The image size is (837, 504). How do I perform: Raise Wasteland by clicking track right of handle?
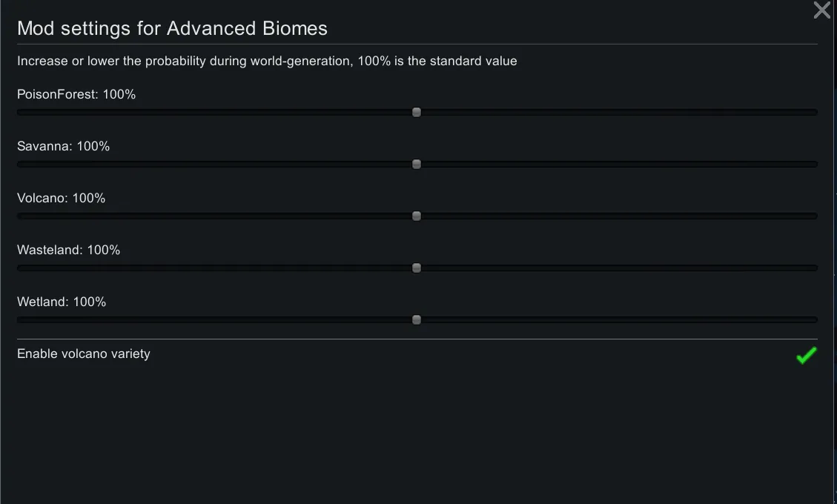(x=615, y=268)
